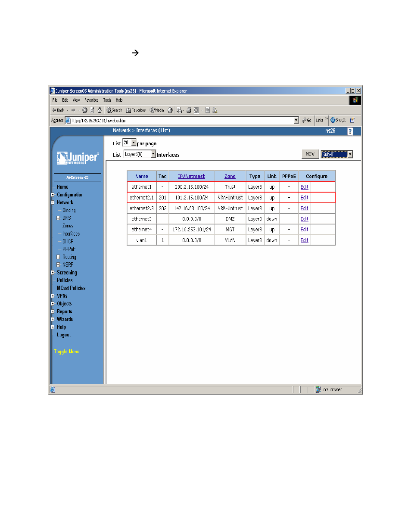Screen dimensions: 411x532
Task: Edit the ethernet4 interface
Action: pos(305,230)
